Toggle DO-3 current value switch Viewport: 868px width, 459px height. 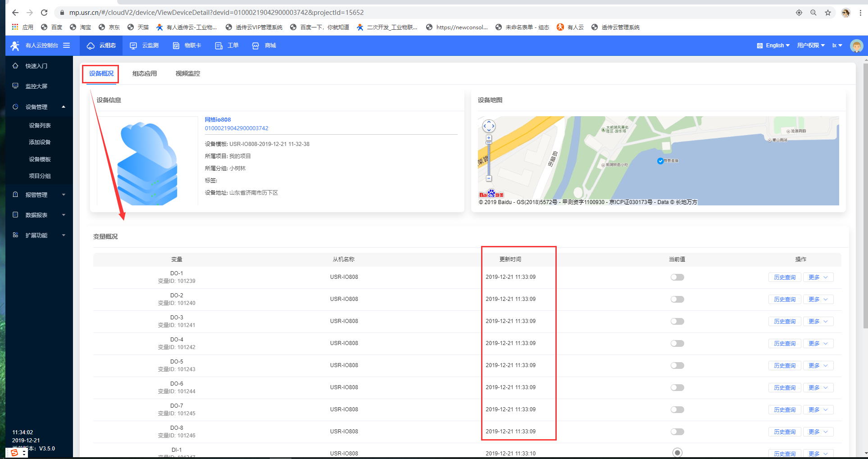(x=677, y=321)
